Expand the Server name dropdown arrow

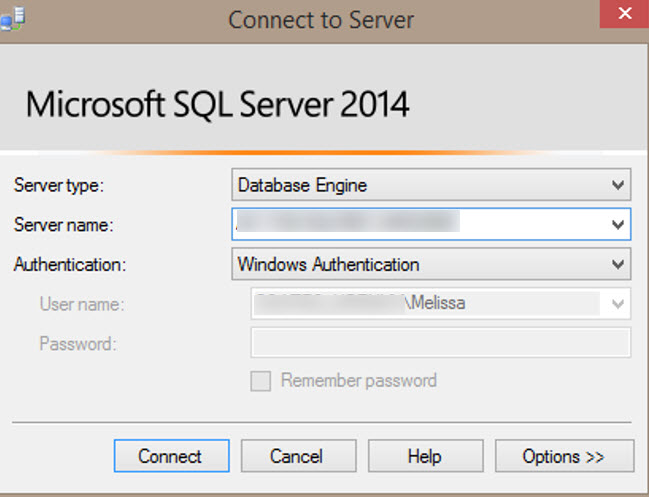click(618, 224)
